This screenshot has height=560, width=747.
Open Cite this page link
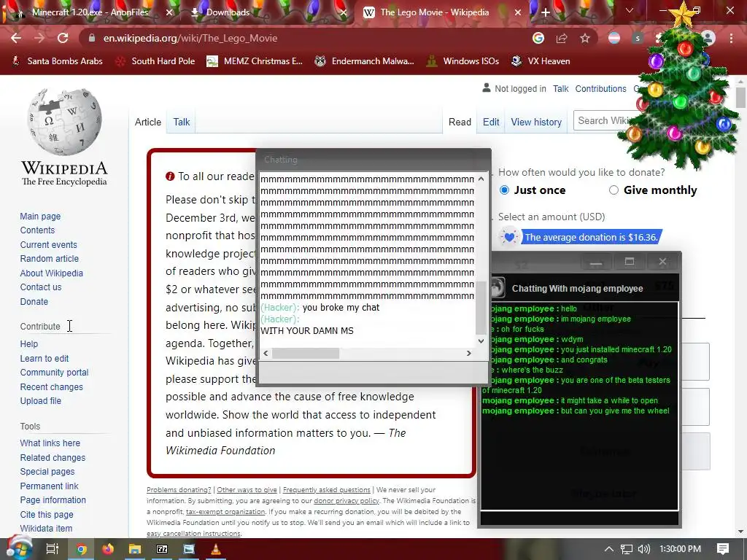[46, 514]
